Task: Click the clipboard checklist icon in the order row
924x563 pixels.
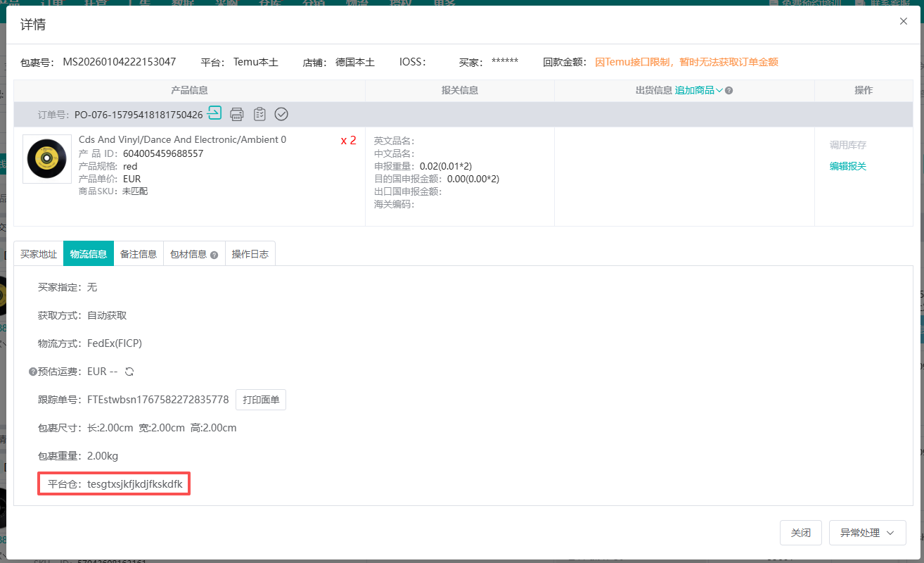Action: point(259,114)
